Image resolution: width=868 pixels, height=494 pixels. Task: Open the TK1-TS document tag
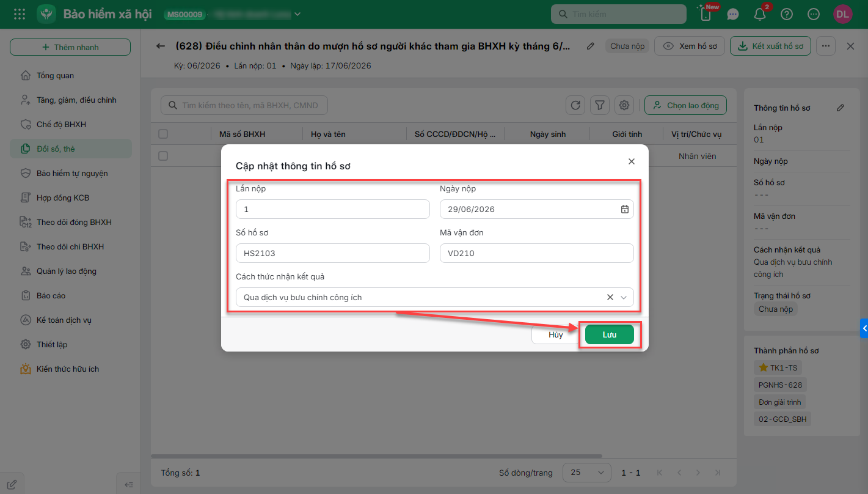point(778,367)
